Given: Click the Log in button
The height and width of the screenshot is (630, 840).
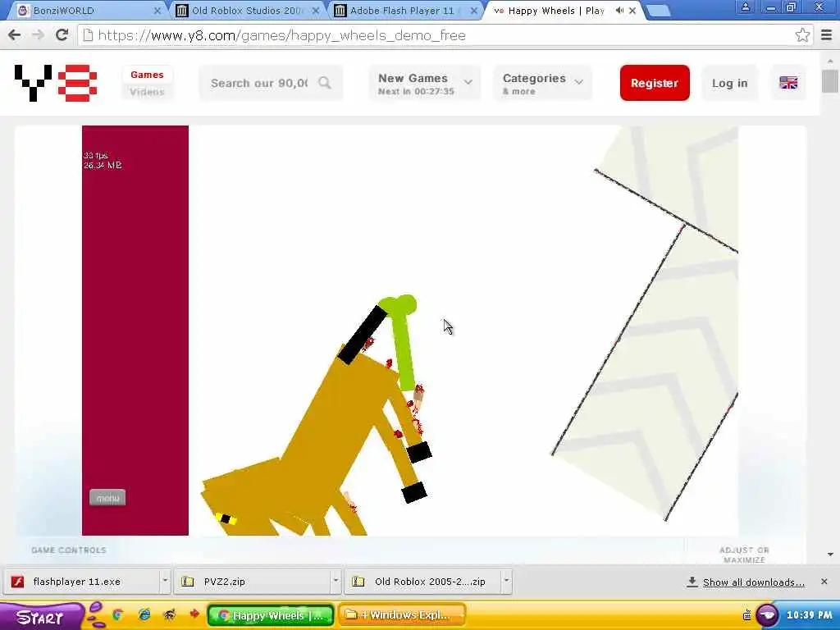Looking at the screenshot, I should pyautogui.click(x=729, y=83).
